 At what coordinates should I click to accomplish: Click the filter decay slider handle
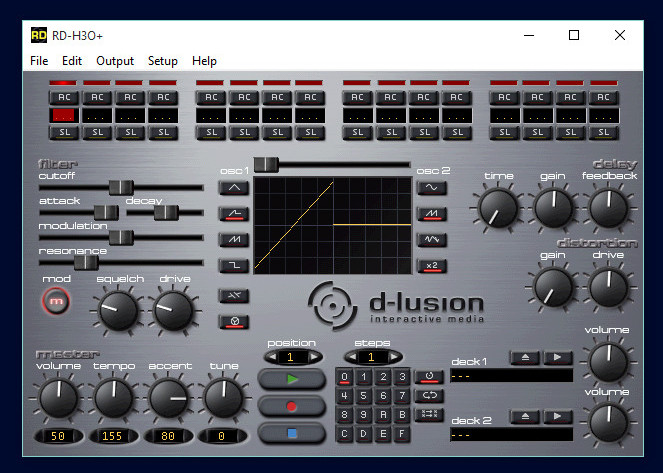tap(166, 212)
